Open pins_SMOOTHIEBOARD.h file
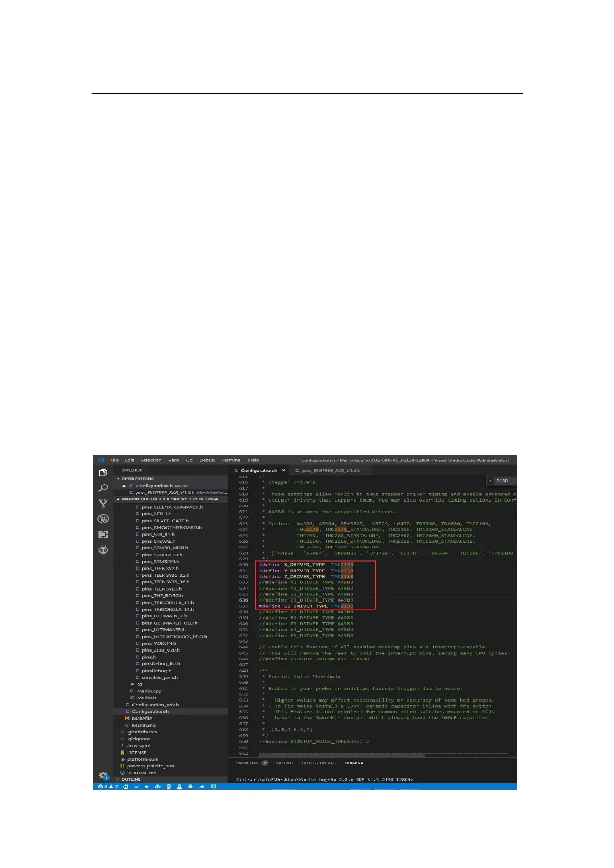The width and height of the screenshot is (614, 868). click(x=171, y=527)
